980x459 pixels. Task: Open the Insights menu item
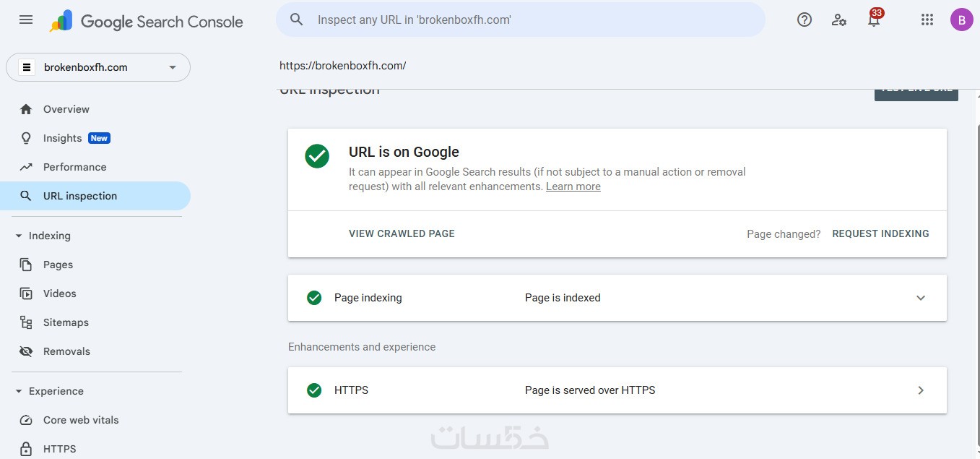click(x=63, y=138)
